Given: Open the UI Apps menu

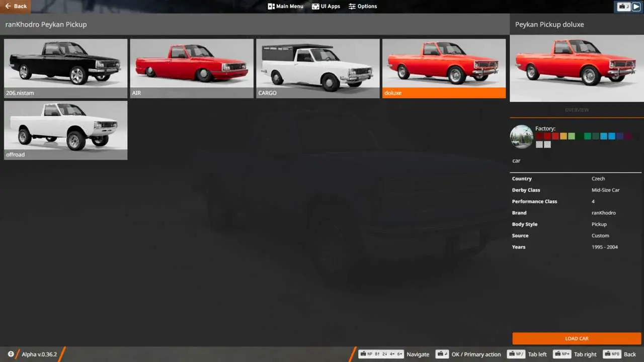Looking at the screenshot, I should (x=326, y=6).
